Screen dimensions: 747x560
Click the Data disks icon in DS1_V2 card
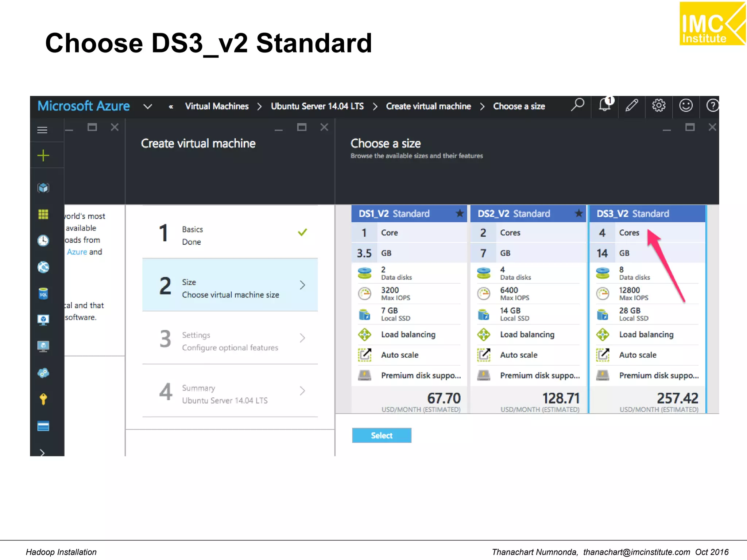(364, 273)
